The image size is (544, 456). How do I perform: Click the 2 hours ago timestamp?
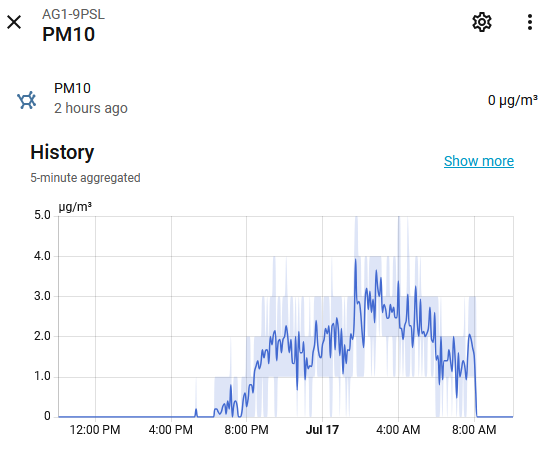click(x=91, y=108)
